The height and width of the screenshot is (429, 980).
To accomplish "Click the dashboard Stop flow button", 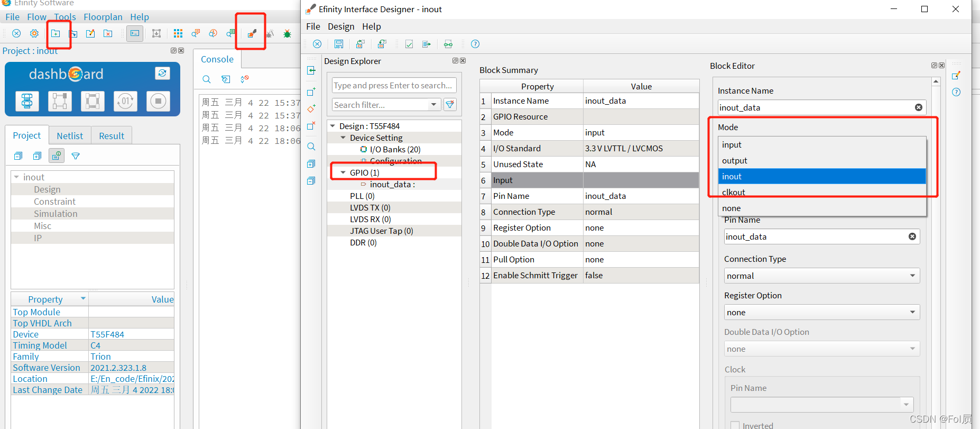I will pos(158,101).
